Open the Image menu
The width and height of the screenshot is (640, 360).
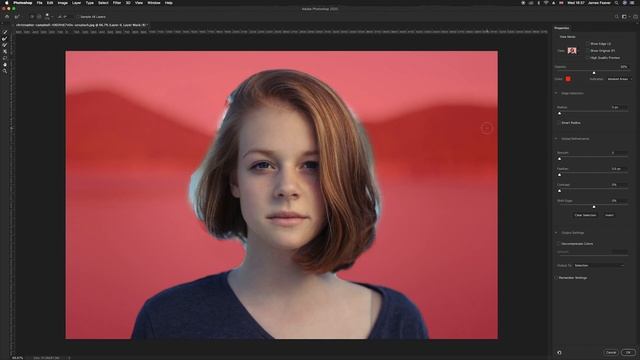pos(62,3)
